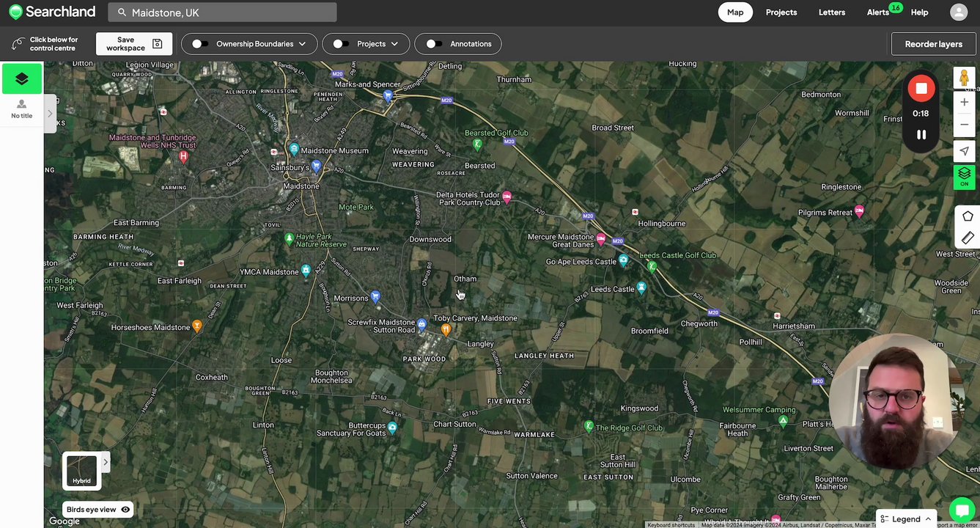980x528 pixels.
Task: Toggle Ownership Boundaries switch
Action: pyautogui.click(x=199, y=44)
